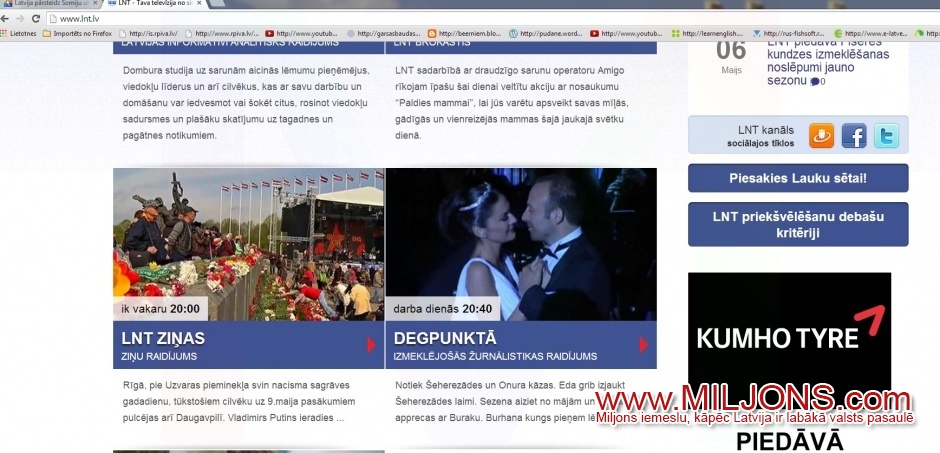Open the LNT Facebook page icon
This screenshot has height=453, width=940.
click(854, 135)
